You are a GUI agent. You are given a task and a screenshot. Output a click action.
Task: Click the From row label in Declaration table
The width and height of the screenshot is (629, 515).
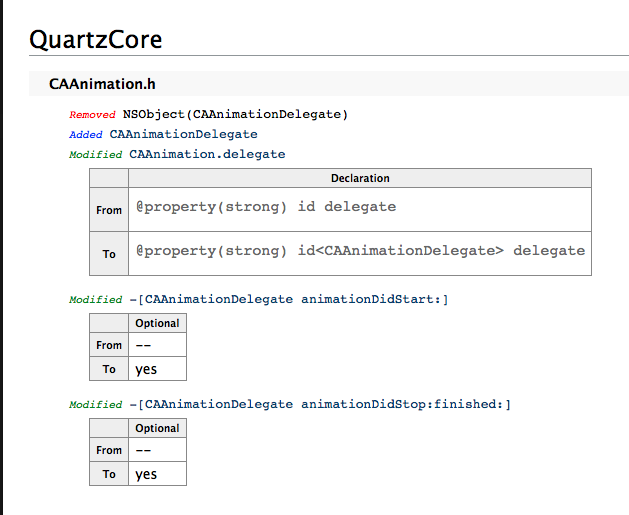(109, 210)
